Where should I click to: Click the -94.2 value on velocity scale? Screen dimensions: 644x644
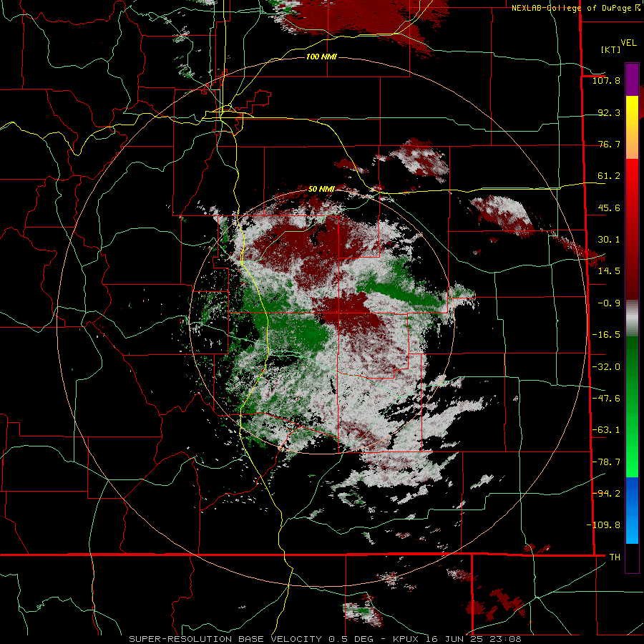tap(606, 493)
